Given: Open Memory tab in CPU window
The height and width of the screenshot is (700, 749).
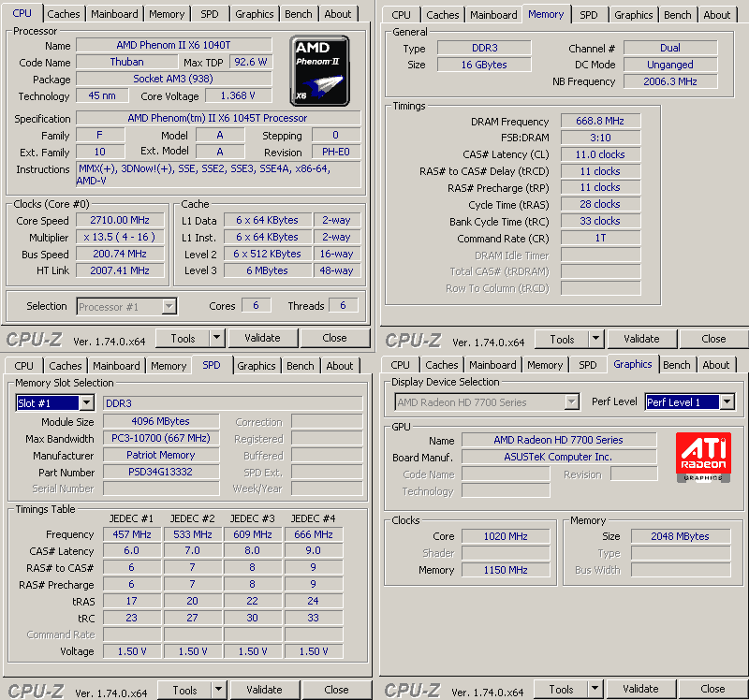Looking at the screenshot, I should pyautogui.click(x=167, y=14).
